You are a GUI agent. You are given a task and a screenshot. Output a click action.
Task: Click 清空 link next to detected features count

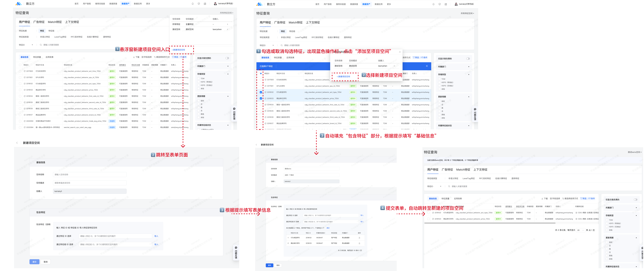pyautogui.click(x=328, y=228)
